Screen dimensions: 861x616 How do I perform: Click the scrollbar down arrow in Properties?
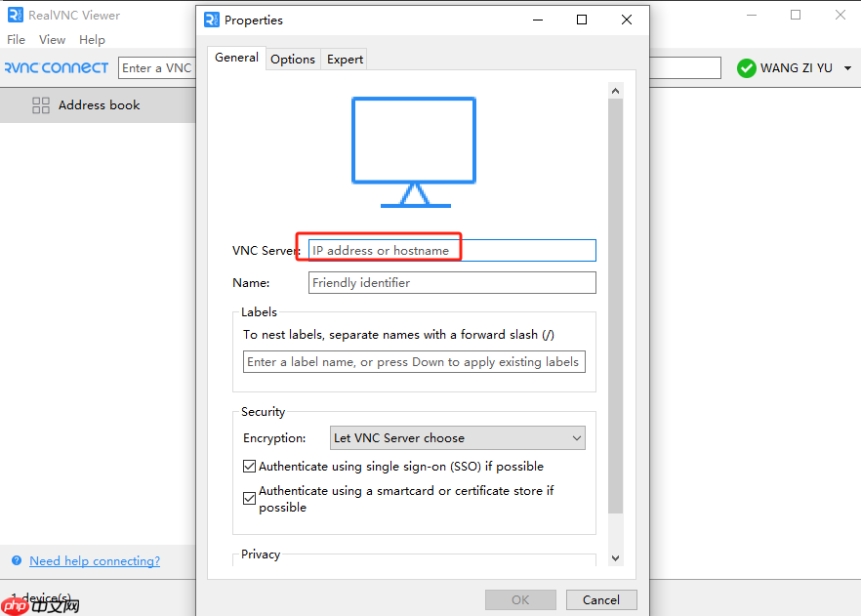click(x=616, y=557)
